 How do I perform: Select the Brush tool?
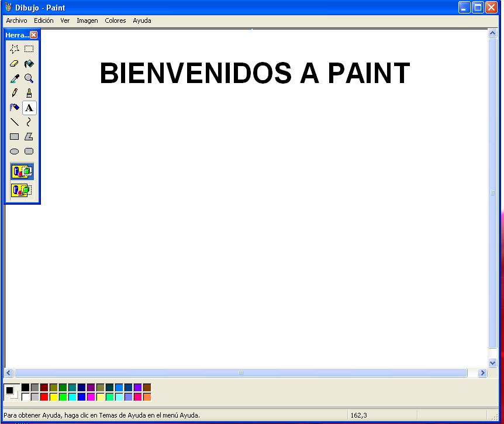(x=29, y=92)
